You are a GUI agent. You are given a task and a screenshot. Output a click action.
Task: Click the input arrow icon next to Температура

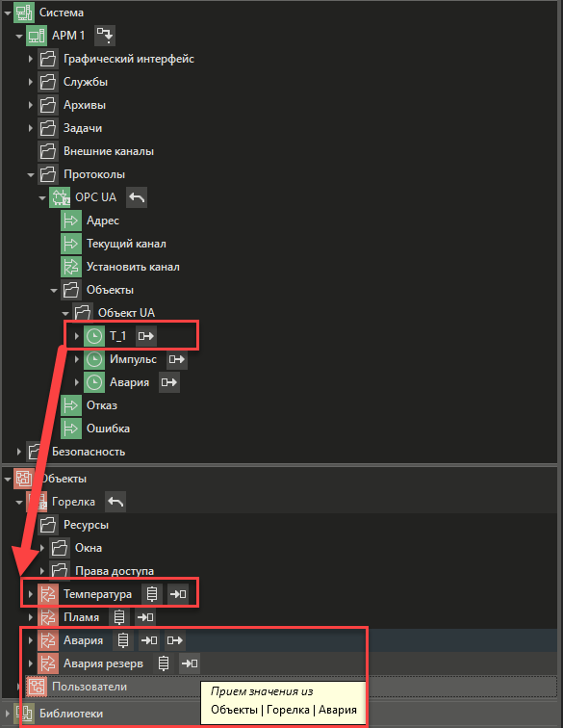178,594
